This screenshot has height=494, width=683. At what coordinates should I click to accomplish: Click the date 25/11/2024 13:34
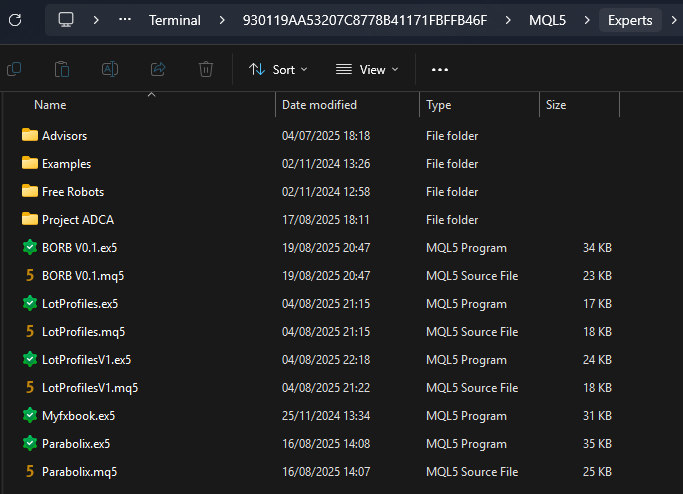pyautogui.click(x=326, y=416)
